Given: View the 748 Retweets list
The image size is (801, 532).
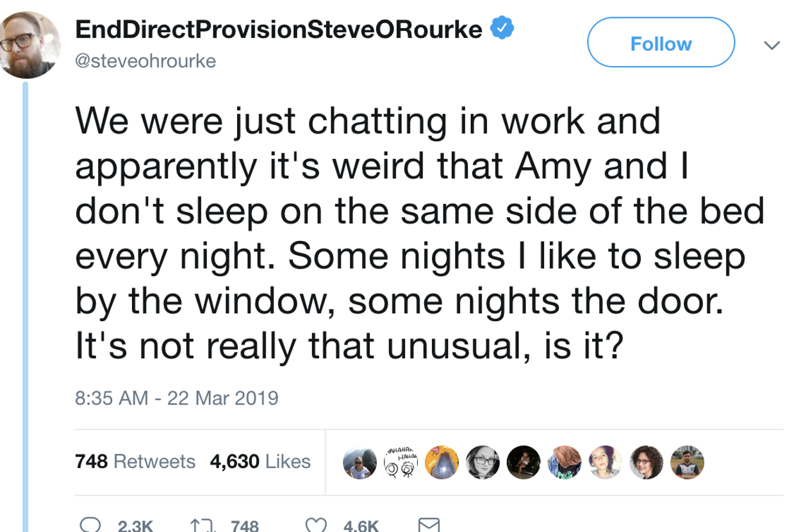Looking at the screenshot, I should (135, 461).
